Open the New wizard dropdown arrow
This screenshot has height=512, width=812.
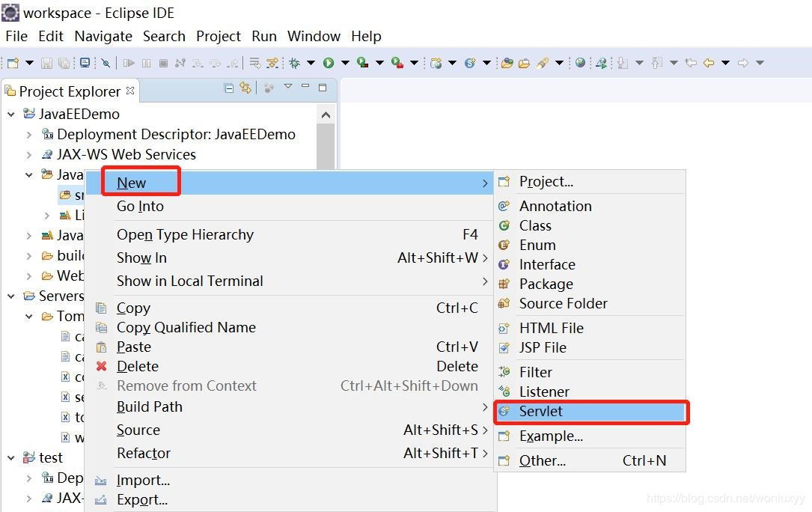click(x=29, y=63)
